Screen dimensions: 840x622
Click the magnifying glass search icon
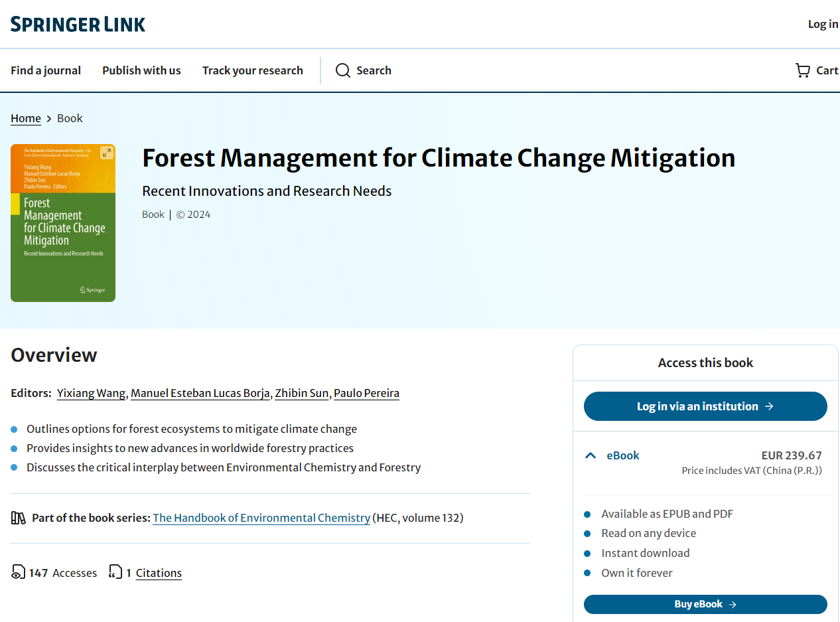coord(342,70)
